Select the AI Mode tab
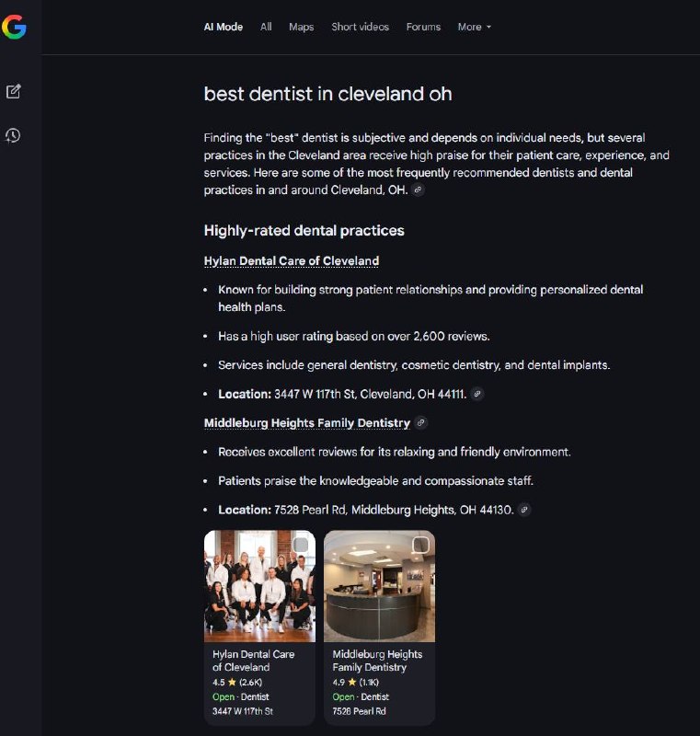This screenshot has height=736, width=700. click(x=224, y=28)
